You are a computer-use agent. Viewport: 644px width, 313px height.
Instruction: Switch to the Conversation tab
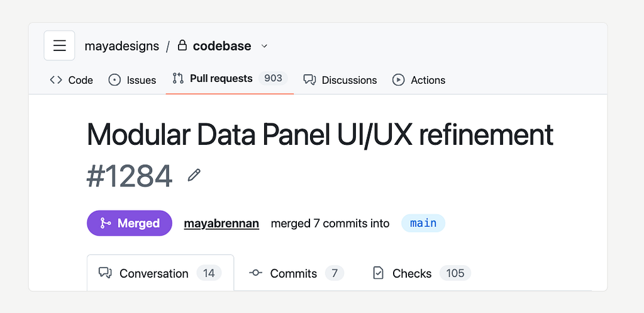[160, 273]
